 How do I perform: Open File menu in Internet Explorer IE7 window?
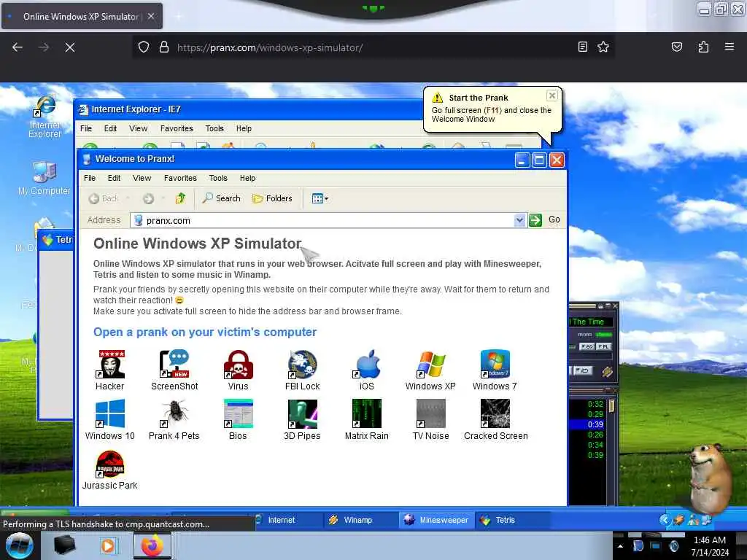tap(86, 128)
